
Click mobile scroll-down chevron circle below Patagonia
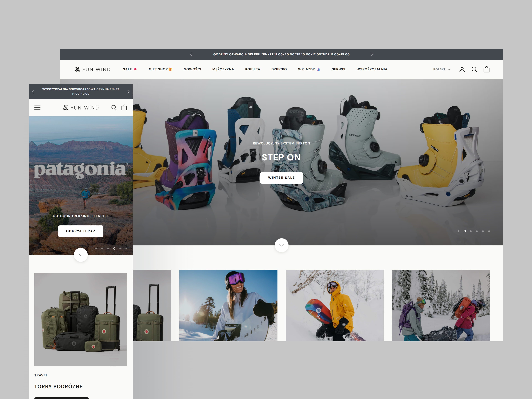(81, 255)
